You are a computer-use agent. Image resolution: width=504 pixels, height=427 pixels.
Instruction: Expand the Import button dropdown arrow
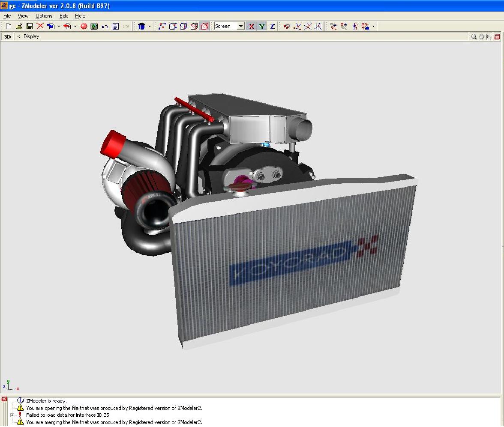point(59,27)
